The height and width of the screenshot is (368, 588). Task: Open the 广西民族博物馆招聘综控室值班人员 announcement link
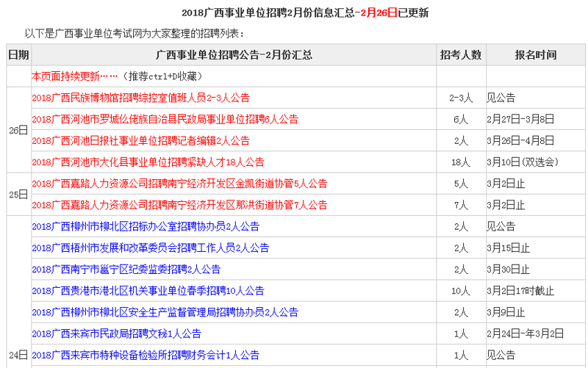click(140, 98)
